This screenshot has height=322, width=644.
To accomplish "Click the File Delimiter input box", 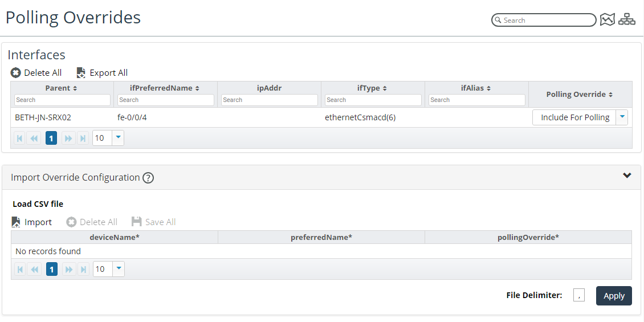I will [x=578, y=295].
